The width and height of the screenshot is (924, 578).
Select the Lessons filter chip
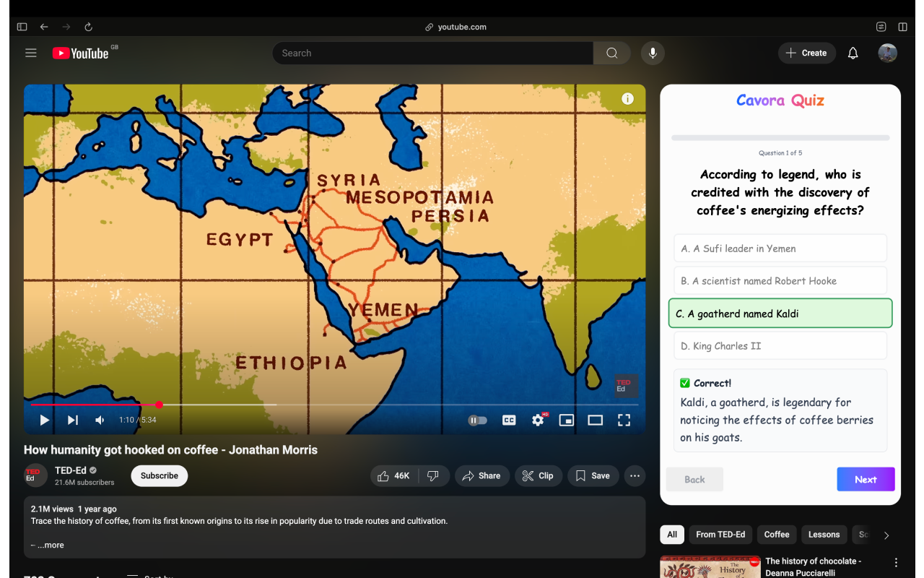824,535
